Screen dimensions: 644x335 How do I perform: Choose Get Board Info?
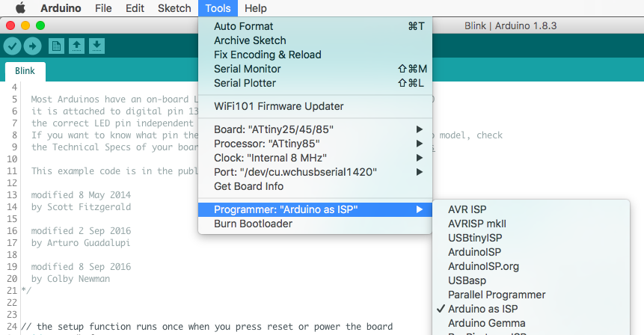pyautogui.click(x=315, y=186)
